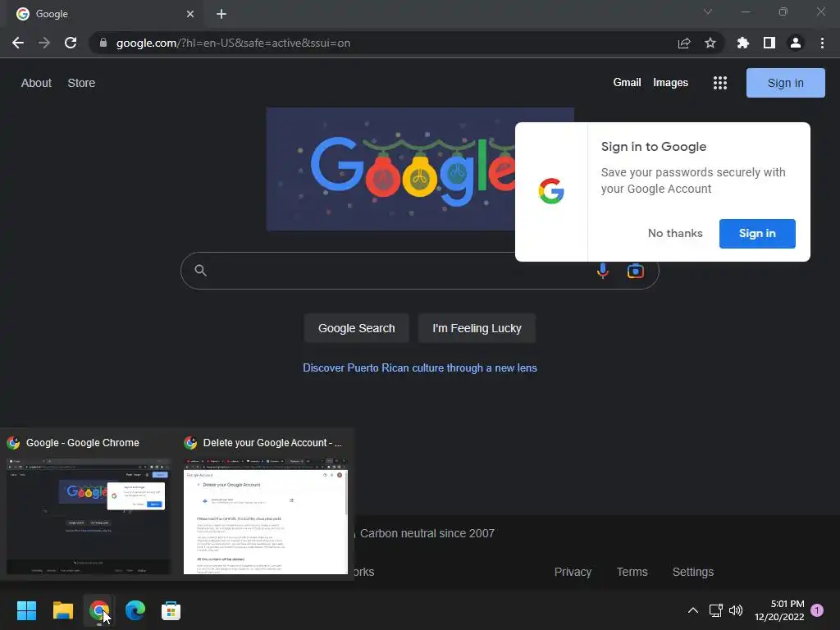Click Chrome taskbar icon
840x630 pixels.
(98, 610)
